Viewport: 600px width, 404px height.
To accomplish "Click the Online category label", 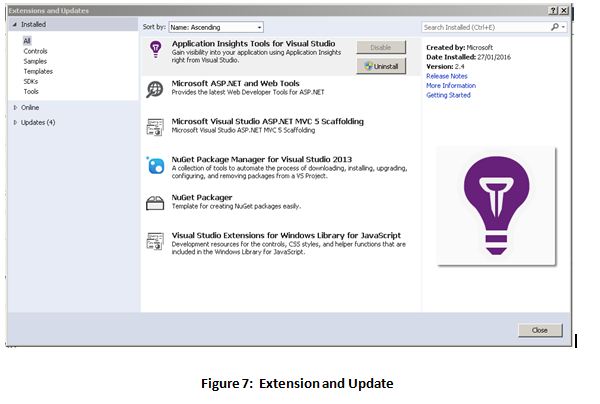I will pyautogui.click(x=30, y=108).
